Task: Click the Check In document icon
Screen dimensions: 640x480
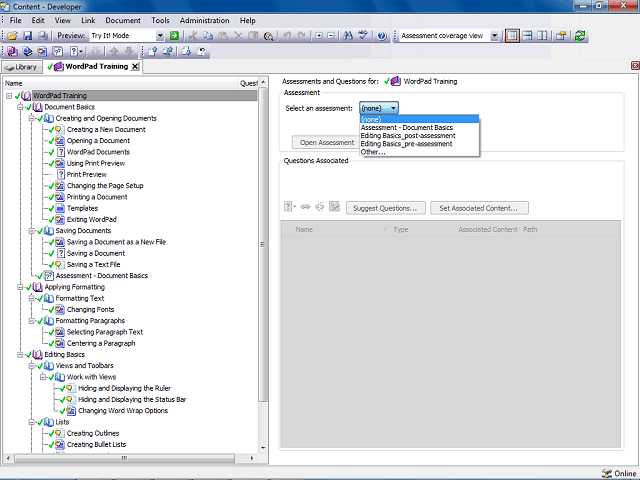Action: [153, 51]
